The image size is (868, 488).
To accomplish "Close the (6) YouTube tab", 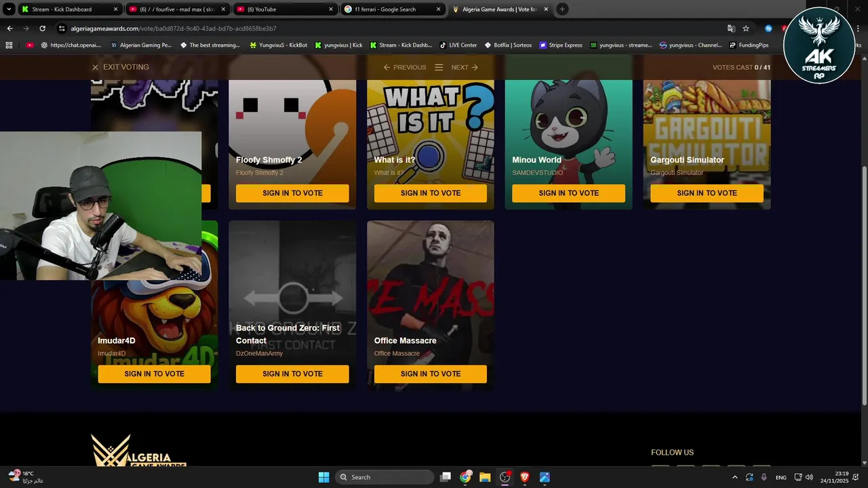I will coord(331,9).
